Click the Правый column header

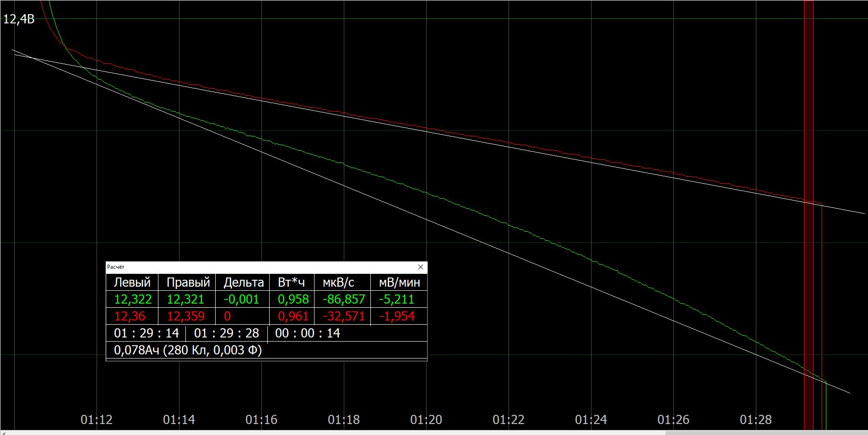click(x=188, y=282)
